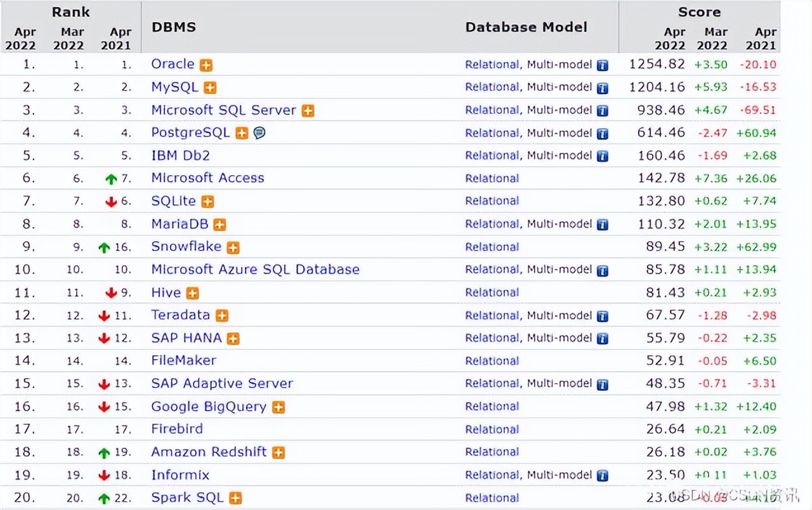Open the PostgreSQL link
Viewport: 812px width, 510px height.
[x=190, y=133]
